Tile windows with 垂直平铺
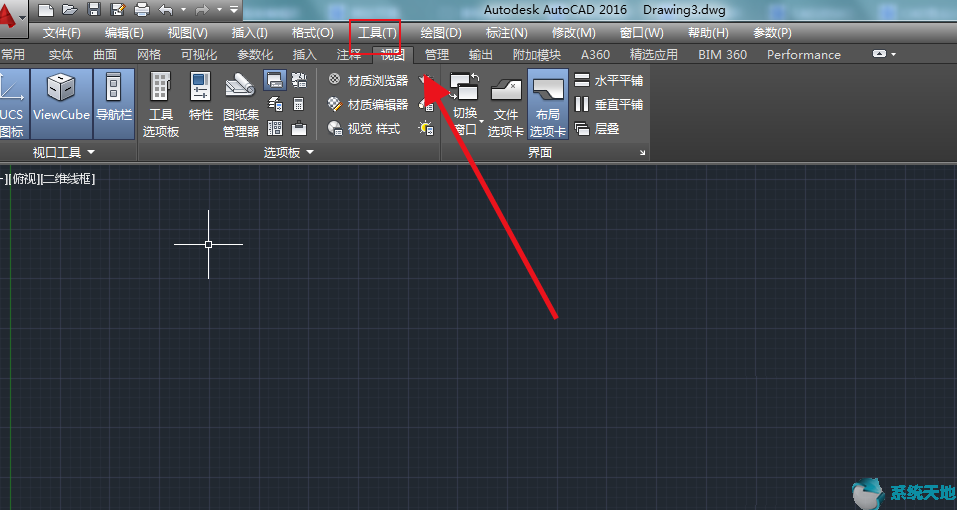The height and width of the screenshot is (510, 957). coord(609,105)
